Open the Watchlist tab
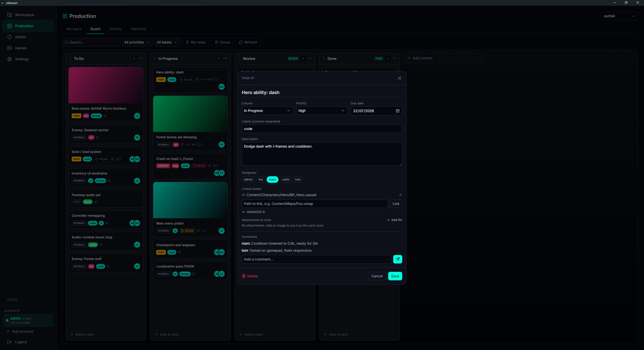 (138, 29)
